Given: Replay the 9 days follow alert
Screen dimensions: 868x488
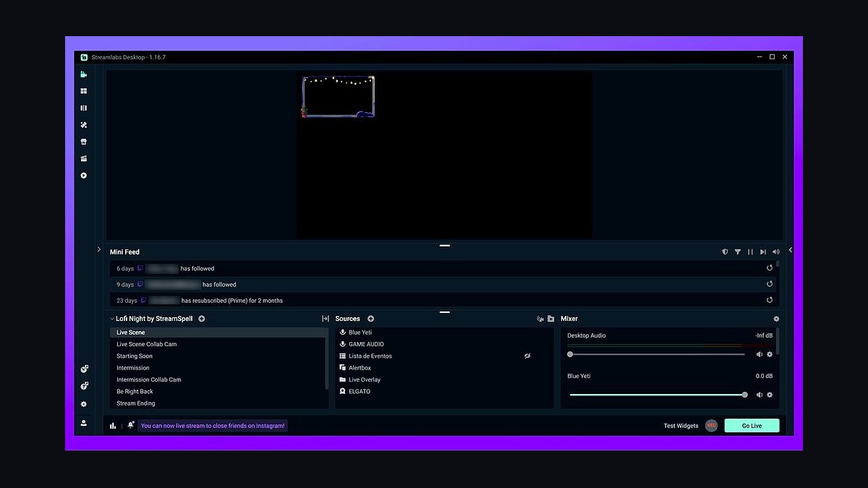Looking at the screenshot, I should coord(770,284).
